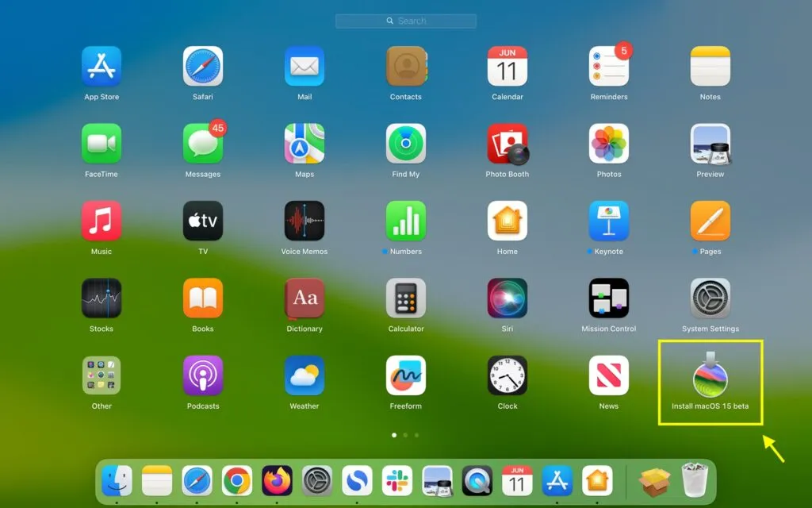Open Home in the Launchpad grid
Image resolution: width=812 pixels, height=508 pixels.
(507, 221)
